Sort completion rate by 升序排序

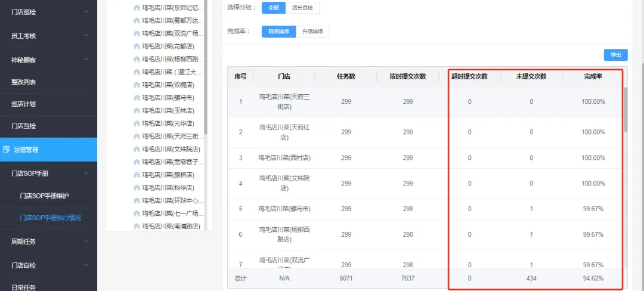[313, 32]
